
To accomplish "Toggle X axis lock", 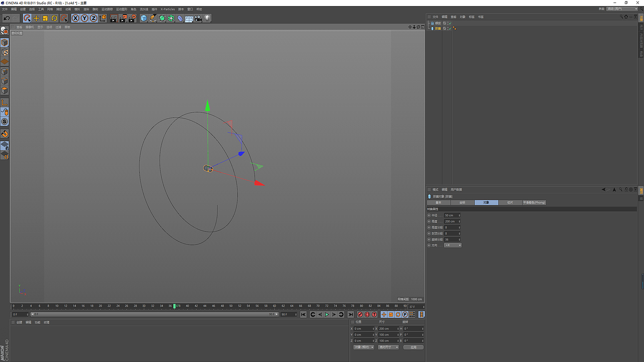I will click(x=75, y=18).
